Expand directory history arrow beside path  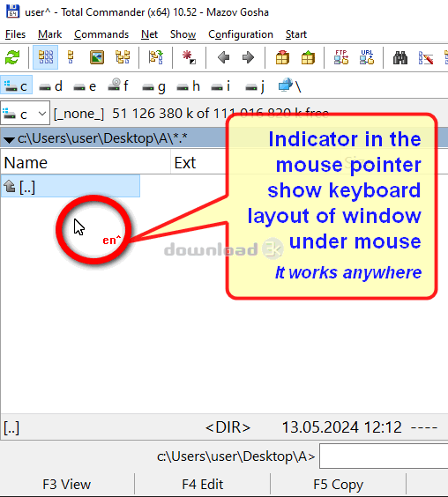[x=9, y=139]
